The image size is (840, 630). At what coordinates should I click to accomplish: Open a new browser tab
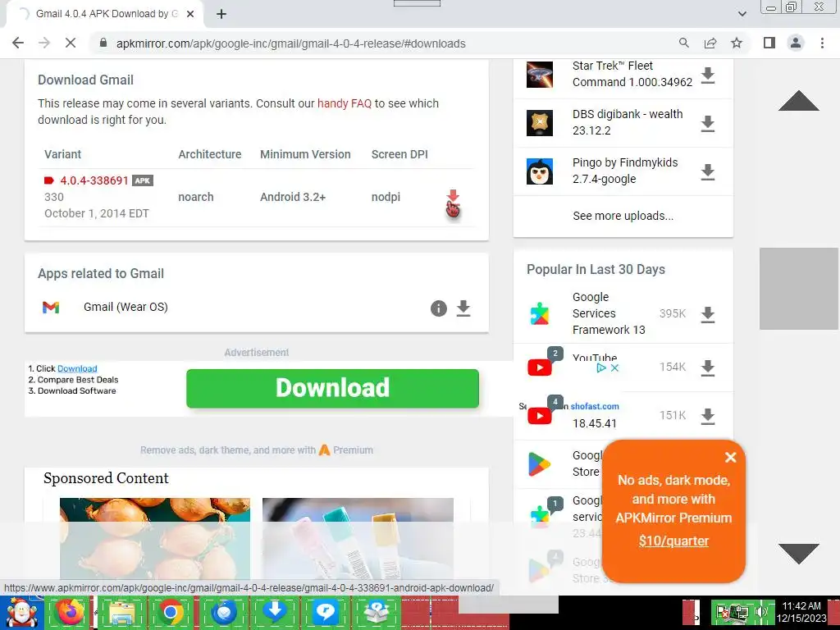(221, 14)
